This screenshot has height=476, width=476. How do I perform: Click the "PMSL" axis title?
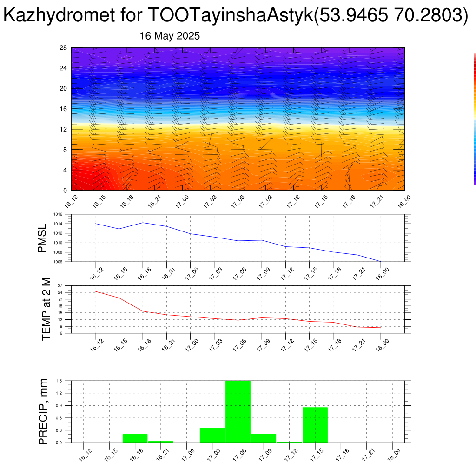pos(42,238)
